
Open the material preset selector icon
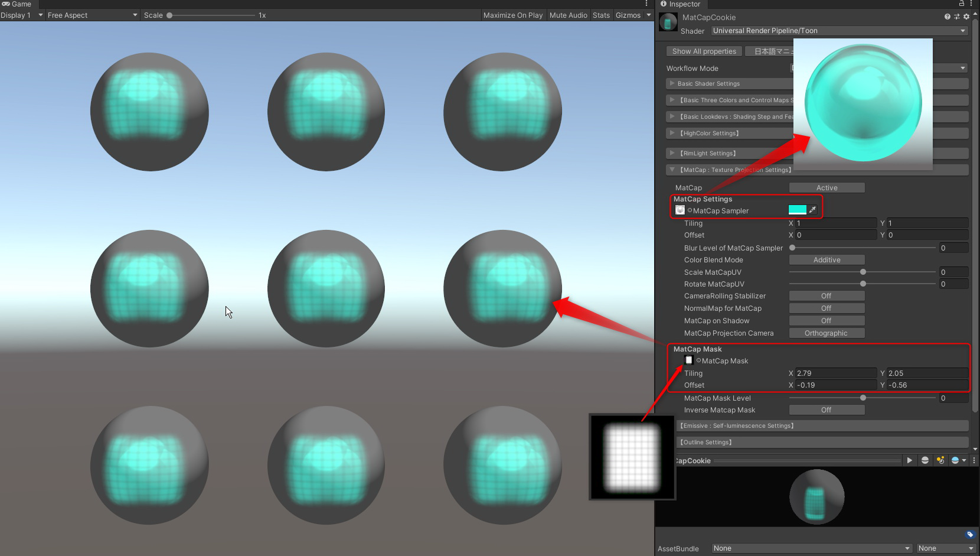point(957,17)
